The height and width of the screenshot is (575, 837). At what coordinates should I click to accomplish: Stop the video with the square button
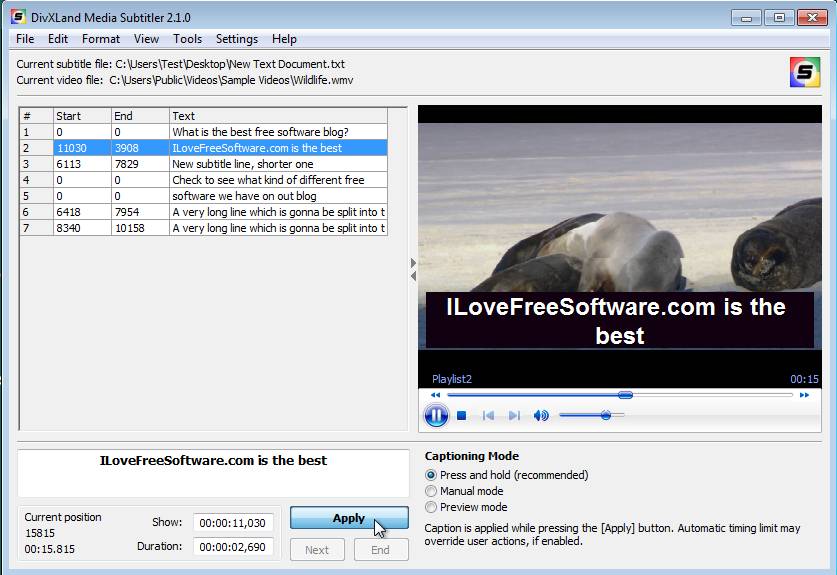coord(462,415)
